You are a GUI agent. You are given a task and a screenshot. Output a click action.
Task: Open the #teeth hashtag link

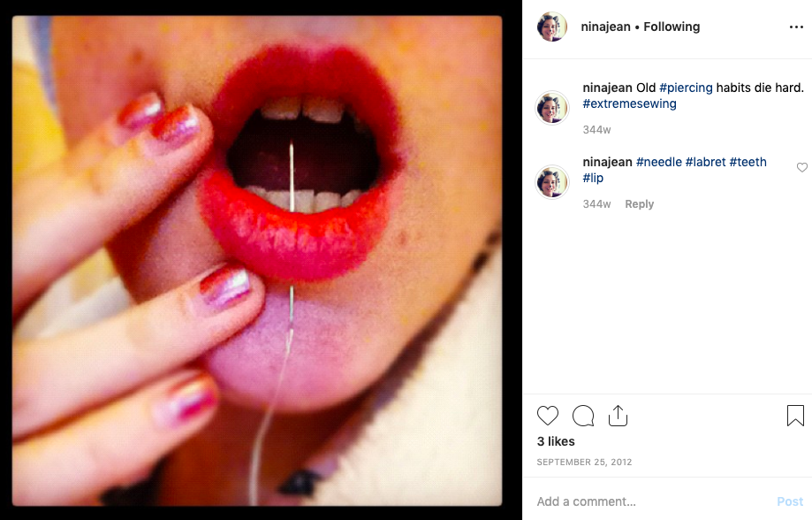coord(747,162)
